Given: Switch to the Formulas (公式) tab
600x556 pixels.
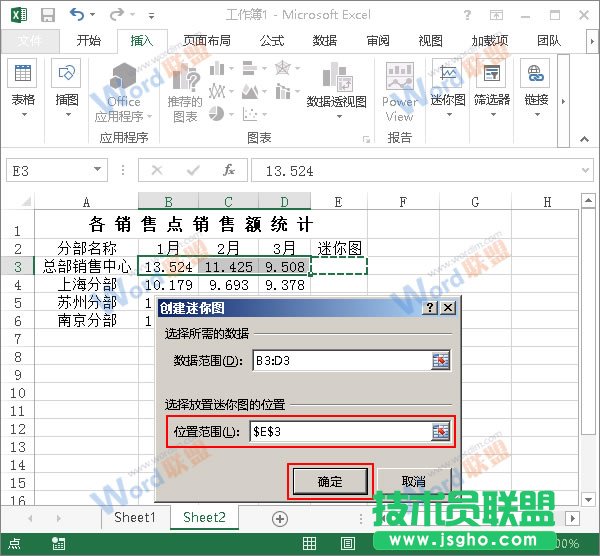Looking at the screenshot, I should tap(272, 40).
